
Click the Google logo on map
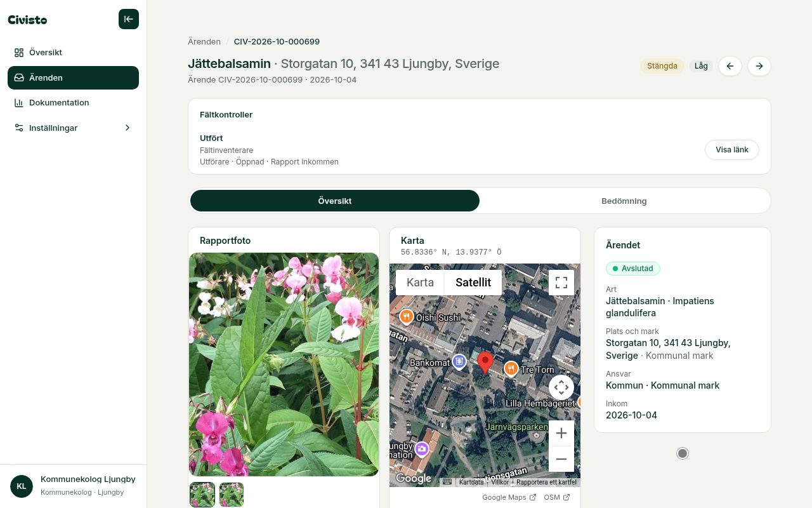click(414, 479)
